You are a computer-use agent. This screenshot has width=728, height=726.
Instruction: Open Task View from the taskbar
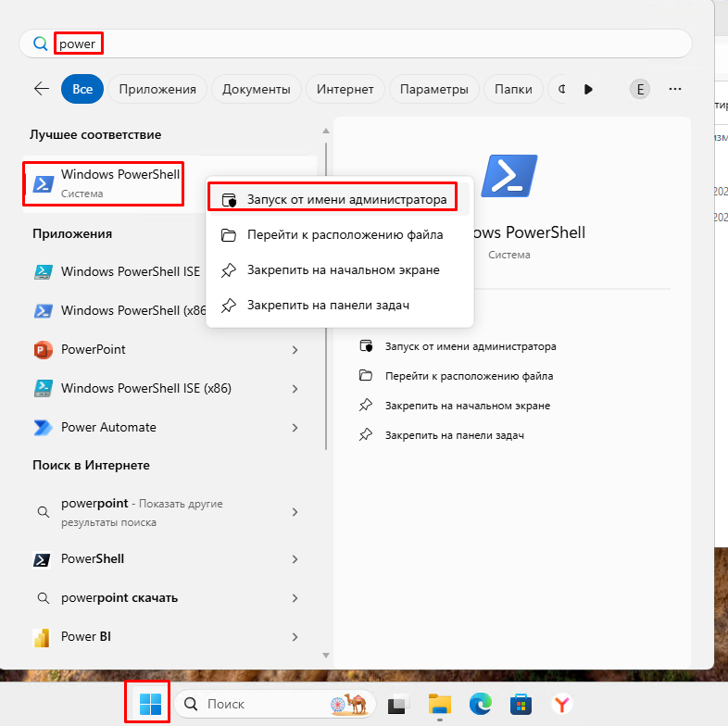tap(398, 704)
